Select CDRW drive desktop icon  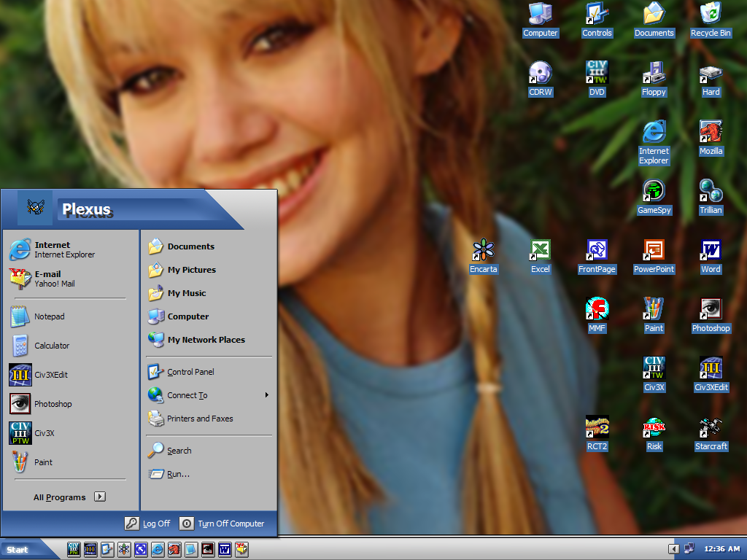click(x=541, y=79)
